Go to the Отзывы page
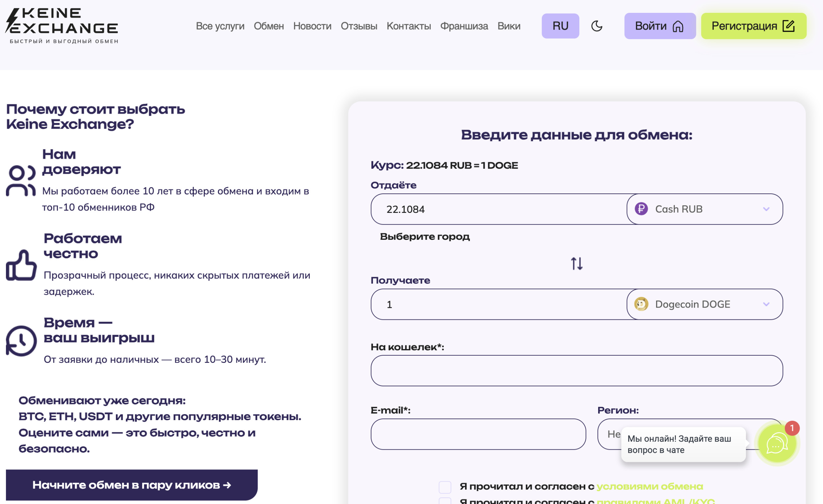This screenshot has height=504, width=823. [x=359, y=26]
